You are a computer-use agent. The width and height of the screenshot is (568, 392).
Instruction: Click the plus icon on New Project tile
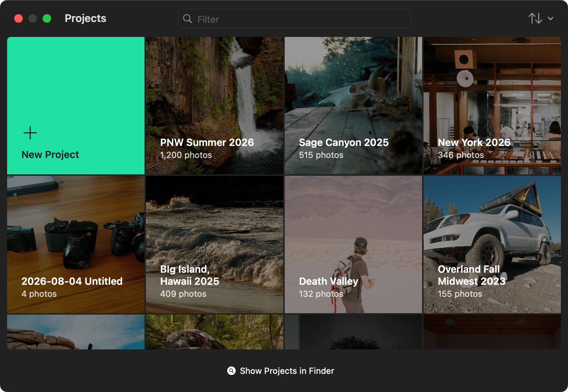(30, 133)
